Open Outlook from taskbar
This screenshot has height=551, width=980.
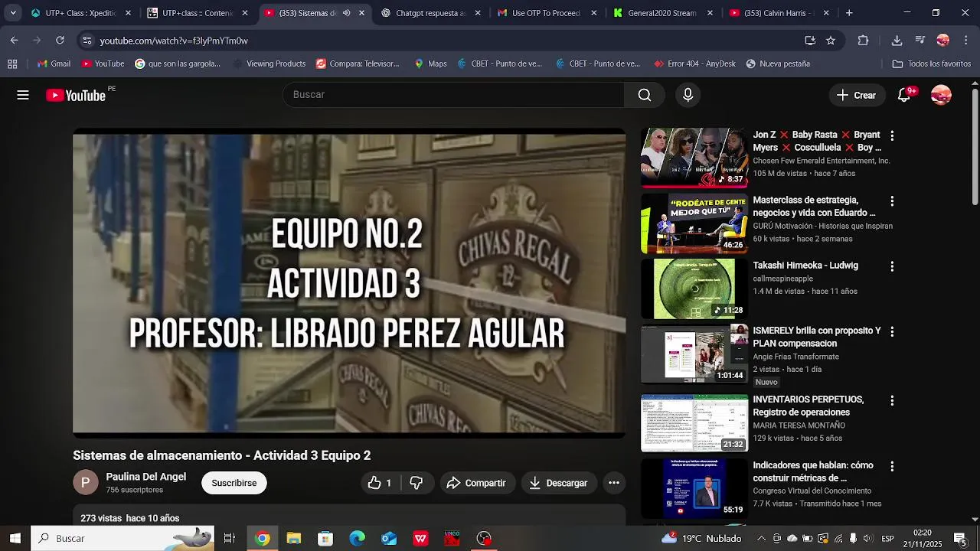click(389, 539)
